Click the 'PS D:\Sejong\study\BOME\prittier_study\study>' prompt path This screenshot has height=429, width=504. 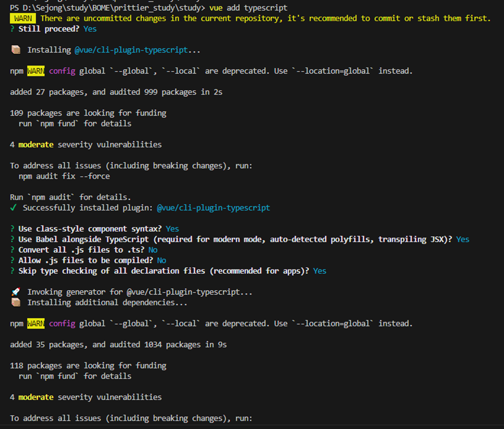107,8
